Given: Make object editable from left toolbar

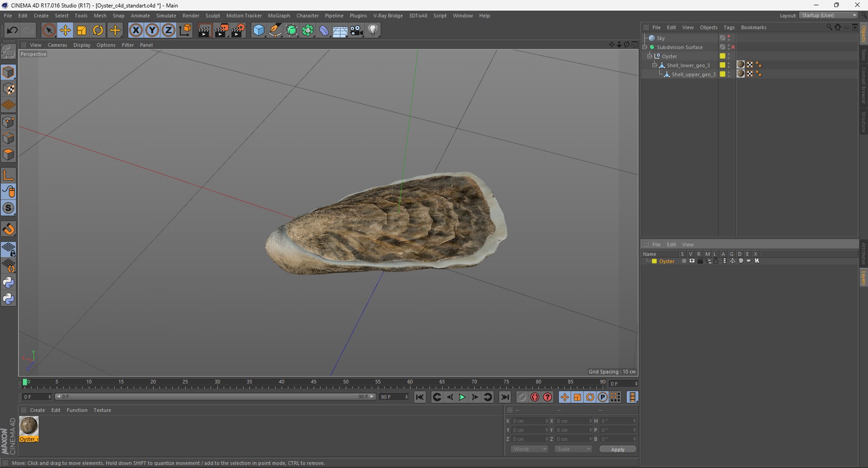Looking at the screenshot, I should [x=8, y=52].
